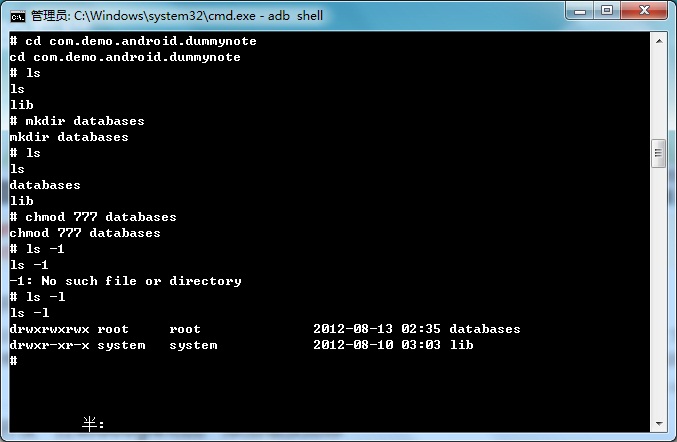The width and height of the screenshot is (677, 442).
Task: Maximize the cmd.exe window
Action: point(607,11)
